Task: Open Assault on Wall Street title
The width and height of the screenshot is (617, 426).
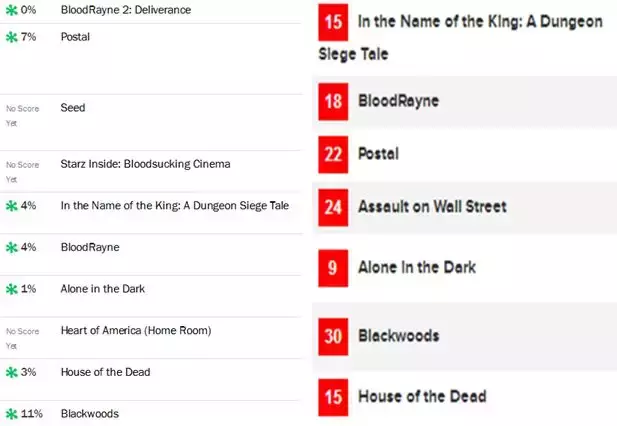Action: tap(432, 207)
